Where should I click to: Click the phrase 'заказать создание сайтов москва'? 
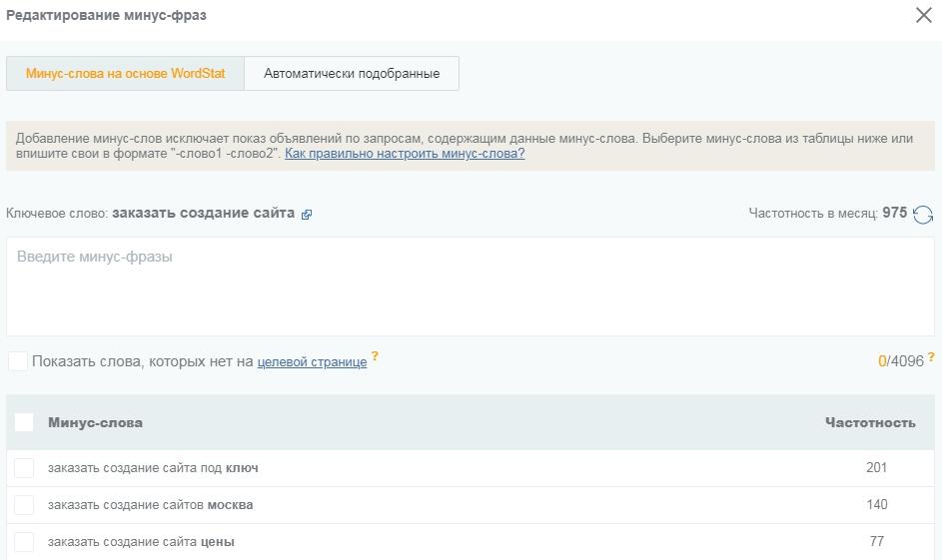click(x=150, y=505)
